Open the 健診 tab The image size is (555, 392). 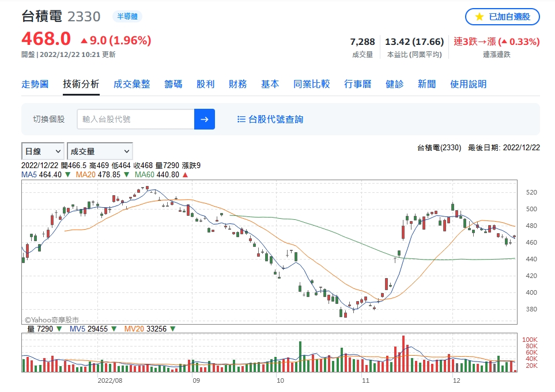[395, 84]
